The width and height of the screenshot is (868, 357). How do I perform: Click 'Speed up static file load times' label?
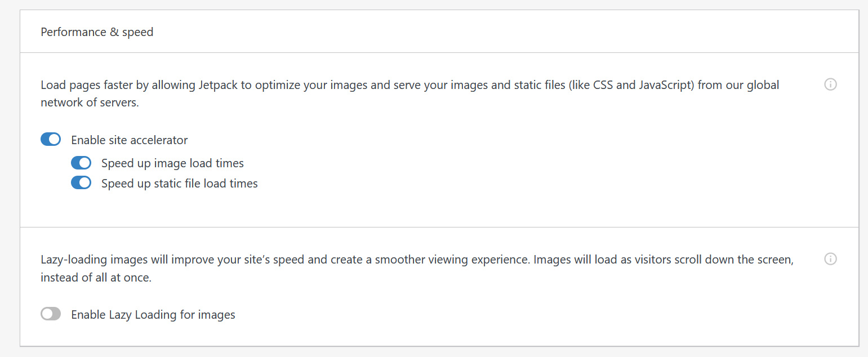(180, 184)
